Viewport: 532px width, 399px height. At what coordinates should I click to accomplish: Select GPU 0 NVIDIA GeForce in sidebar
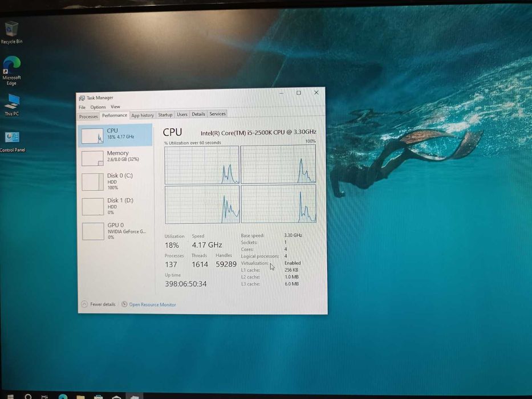pyautogui.click(x=115, y=231)
